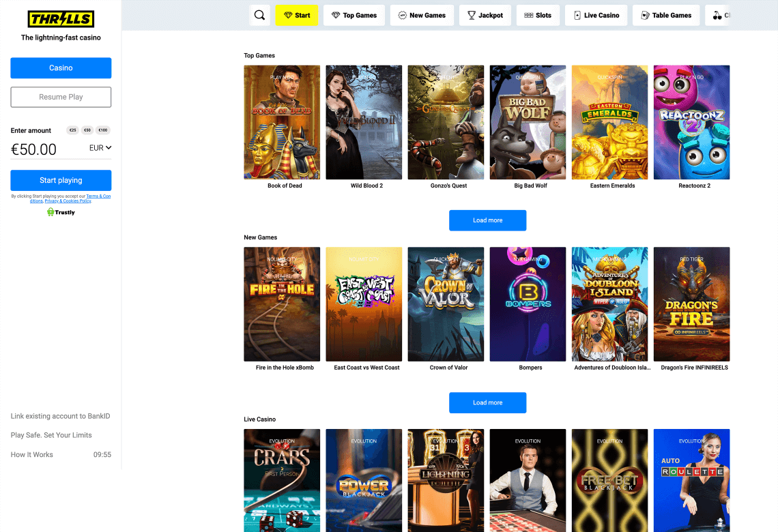
Task: Load more under Top Games
Action: (x=488, y=220)
